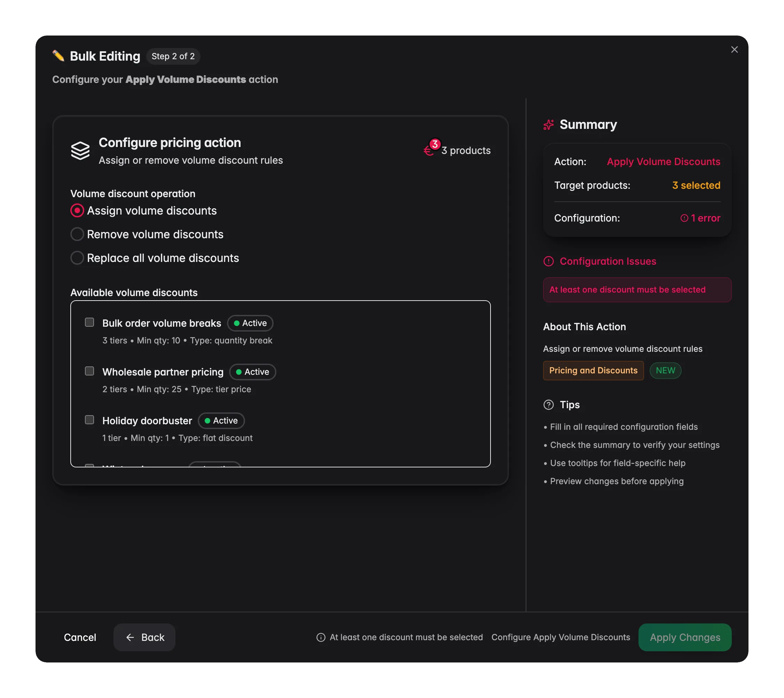This screenshot has width=784, height=698.
Task: Click the Pricing and Discounts tag
Action: pyautogui.click(x=593, y=371)
